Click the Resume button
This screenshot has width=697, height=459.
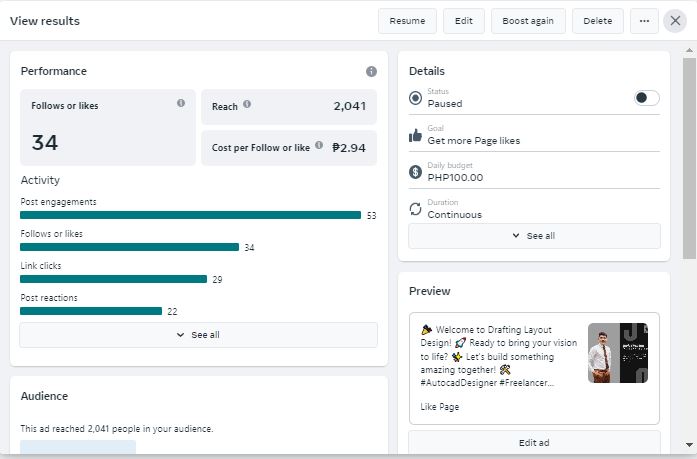407,21
